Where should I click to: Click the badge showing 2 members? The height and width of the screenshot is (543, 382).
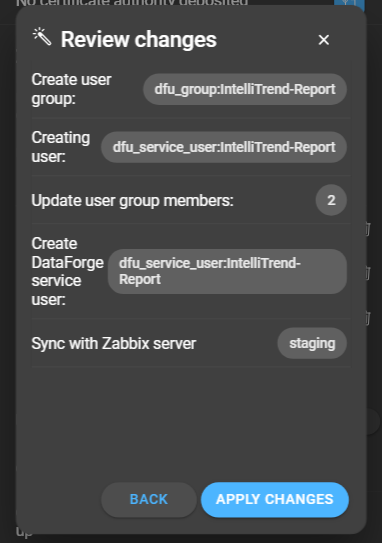(331, 200)
